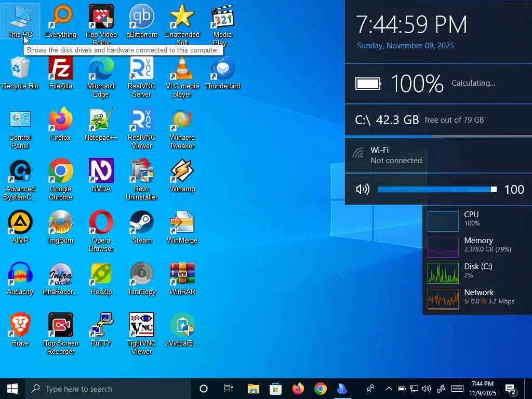The image size is (532, 399).
Task: Launch Firefox from the taskbar
Action: coord(298,389)
